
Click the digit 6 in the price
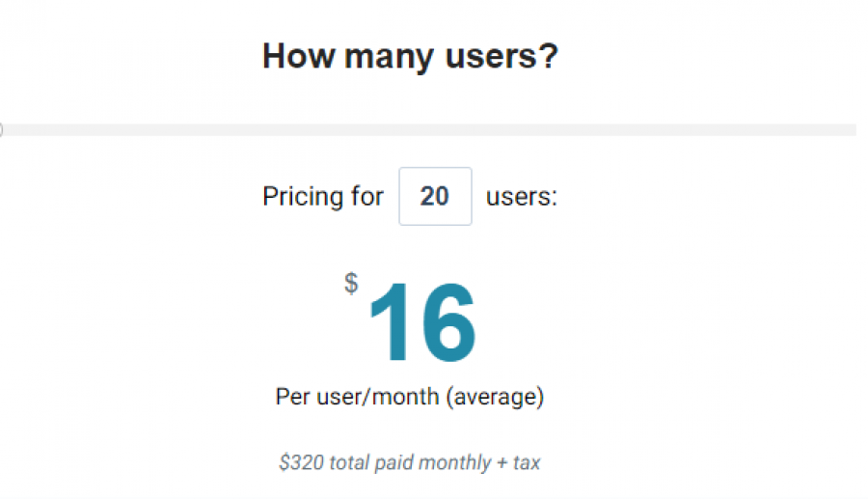[x=447, y=324]
